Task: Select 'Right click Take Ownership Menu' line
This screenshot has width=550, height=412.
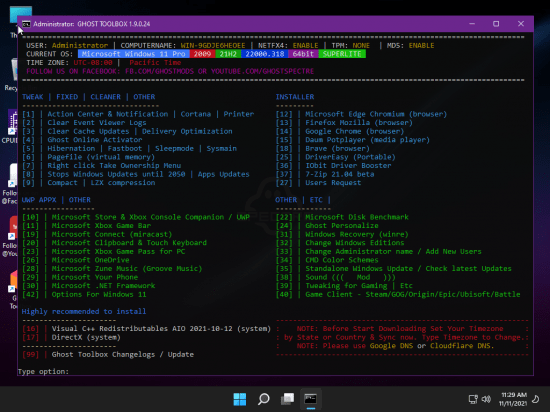Action: coord(102,166)
